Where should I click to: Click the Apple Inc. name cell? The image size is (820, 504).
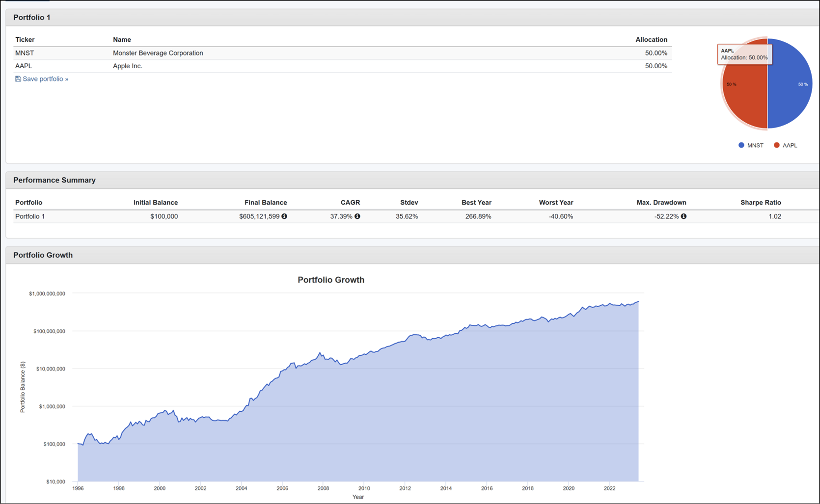click(x=128, y=66)
